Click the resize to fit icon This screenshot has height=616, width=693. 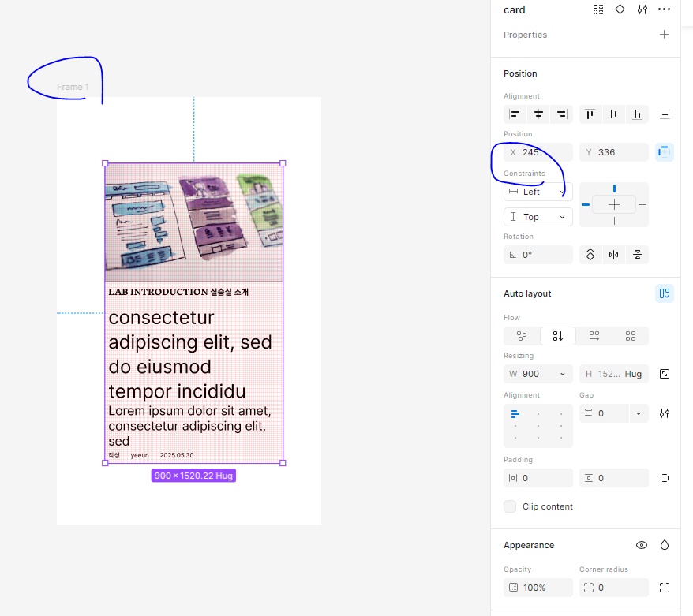click(665, 374)
